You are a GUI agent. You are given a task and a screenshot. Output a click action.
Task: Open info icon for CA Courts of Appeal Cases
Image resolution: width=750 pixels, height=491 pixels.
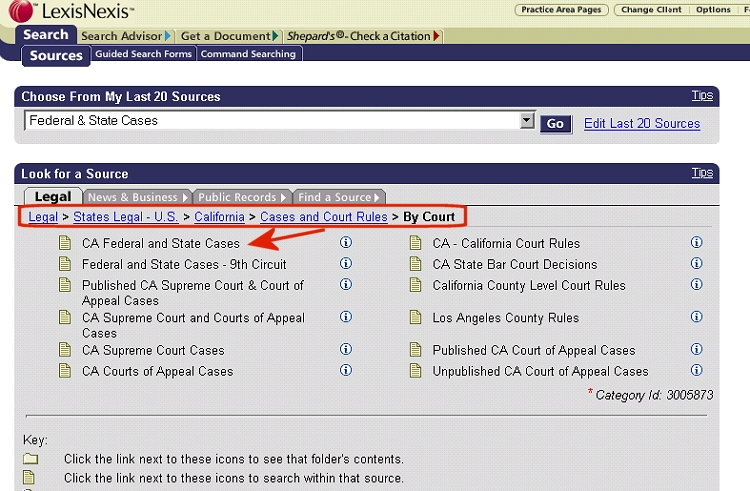346,371
